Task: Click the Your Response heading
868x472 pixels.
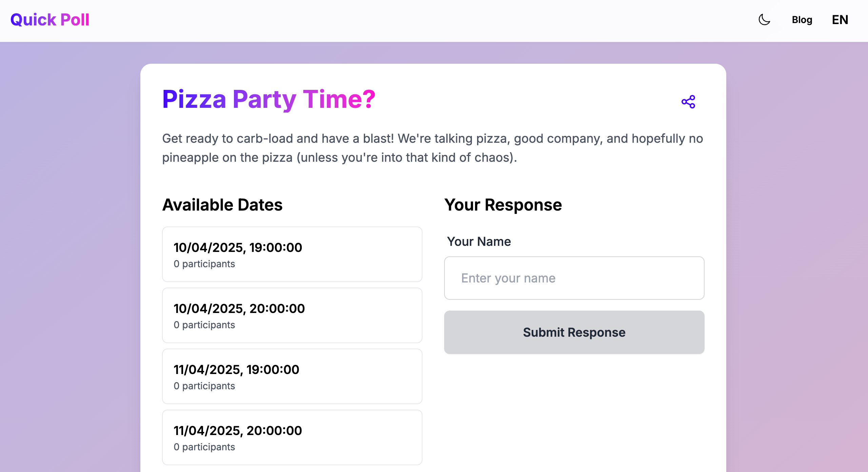Action: (x=503, y=205)
